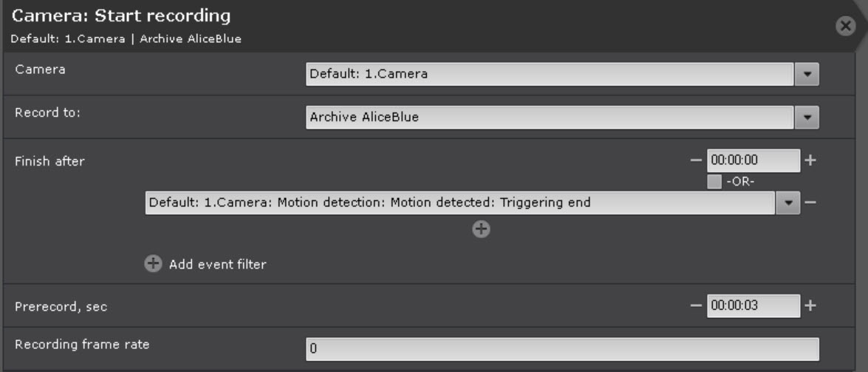Viewport: 868px width, 372px height.
Task: Click the Prerecord time field
Action: point(753,305)
